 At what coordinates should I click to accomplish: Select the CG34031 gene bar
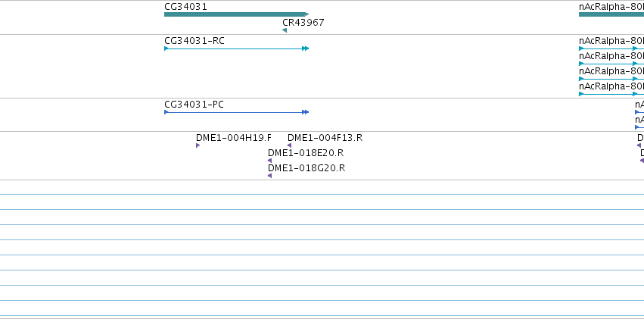pyautogui.click(x=236, y=14)
